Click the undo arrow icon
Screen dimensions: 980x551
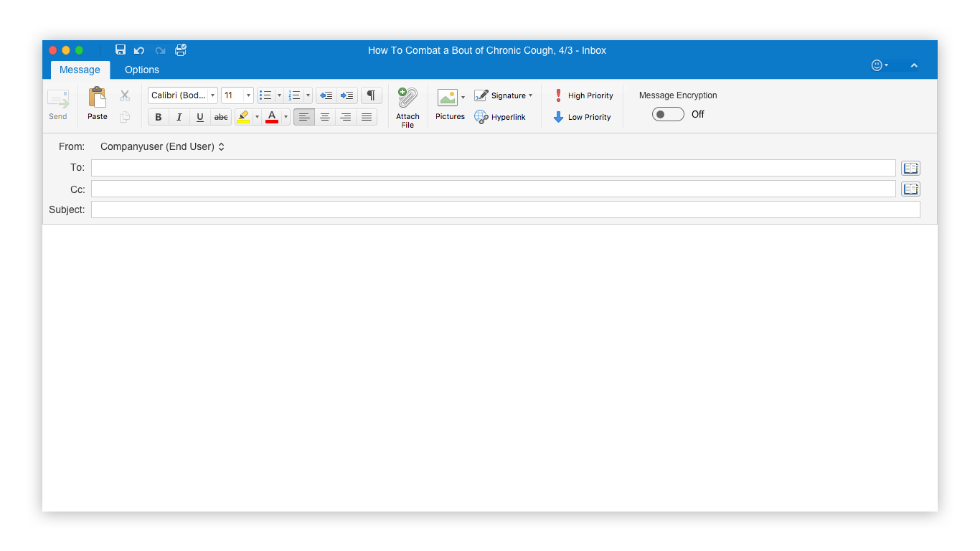click(x=139, y=50)
